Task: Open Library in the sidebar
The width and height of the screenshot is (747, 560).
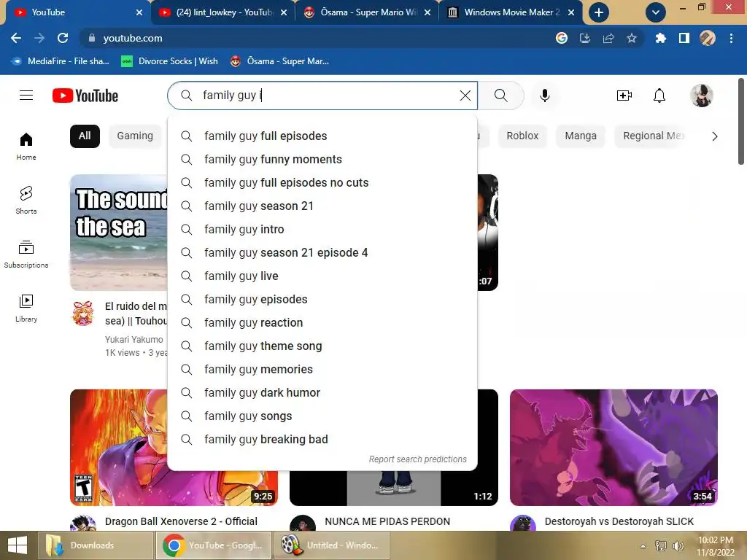Action: tap(26, 308)
